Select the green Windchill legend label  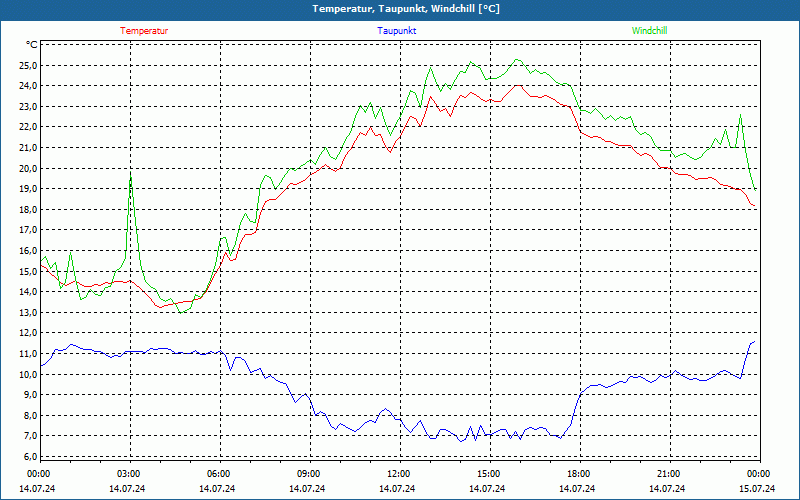(x=649, y=31)
